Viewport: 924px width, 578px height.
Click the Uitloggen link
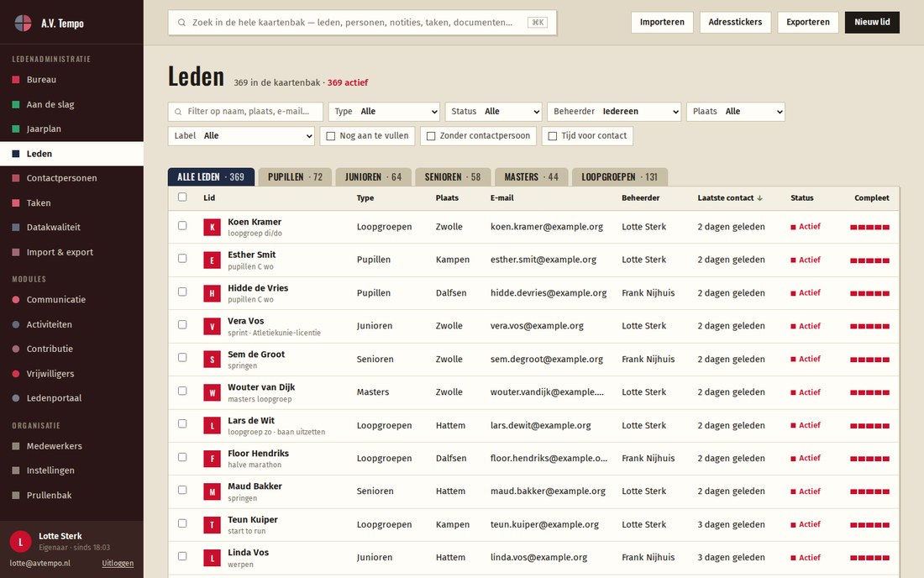(x=118, y=563)
